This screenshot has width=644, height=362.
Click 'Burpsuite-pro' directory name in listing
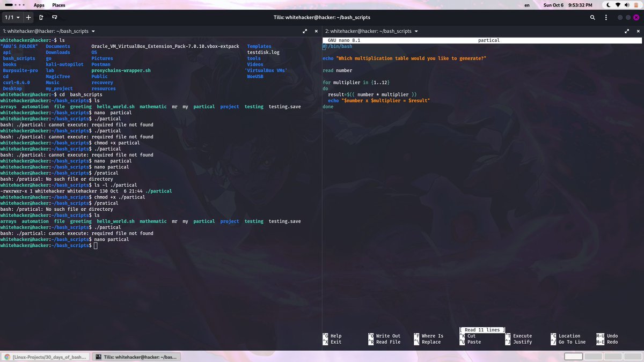20,70
